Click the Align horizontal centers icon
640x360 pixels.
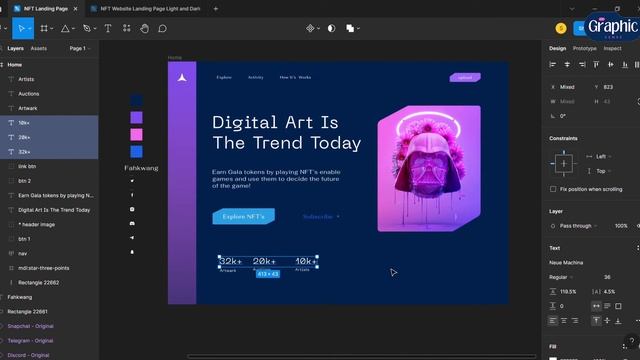(x=567, y=64)
